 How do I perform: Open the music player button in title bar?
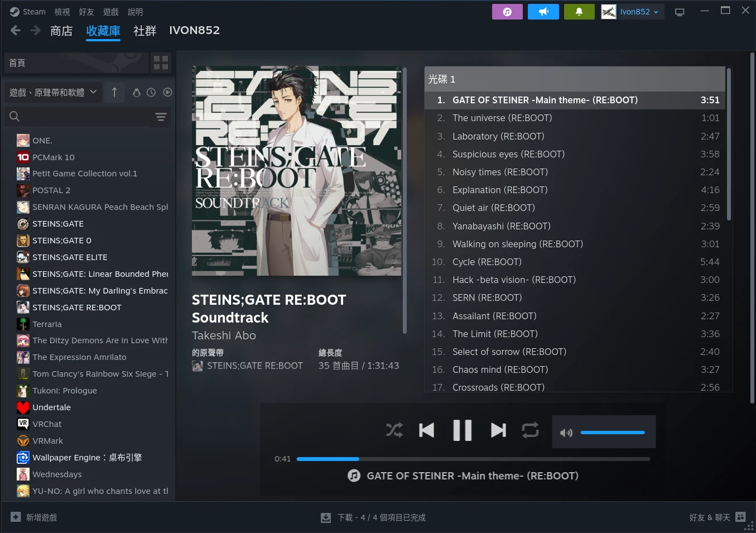pyautogui.click(x=507, y=12)
